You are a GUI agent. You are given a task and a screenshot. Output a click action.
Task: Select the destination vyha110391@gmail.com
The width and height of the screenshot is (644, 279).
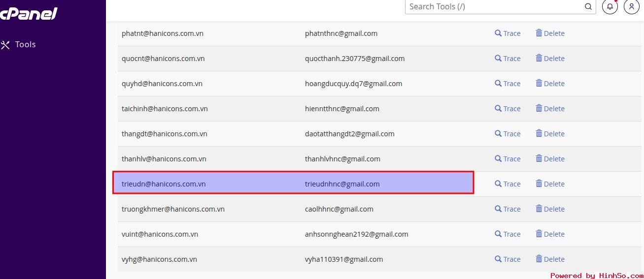pyautogui.click(x=344, y=259)
